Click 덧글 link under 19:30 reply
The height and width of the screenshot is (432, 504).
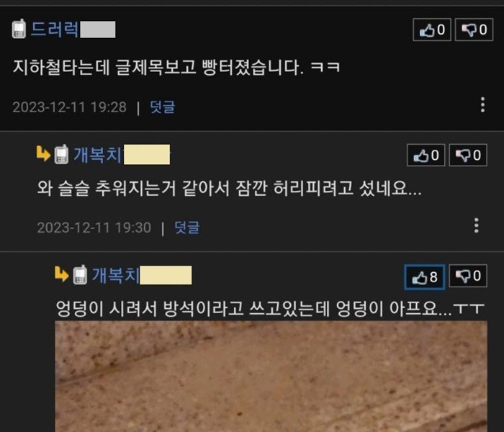(186, 228)
